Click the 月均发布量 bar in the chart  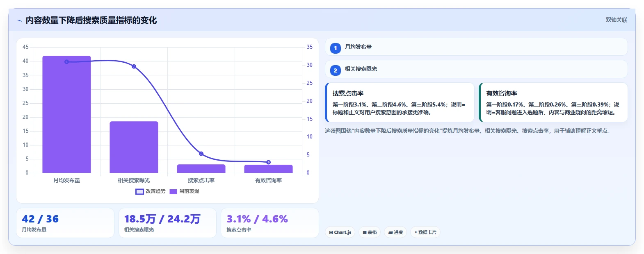tap(66, 114)
